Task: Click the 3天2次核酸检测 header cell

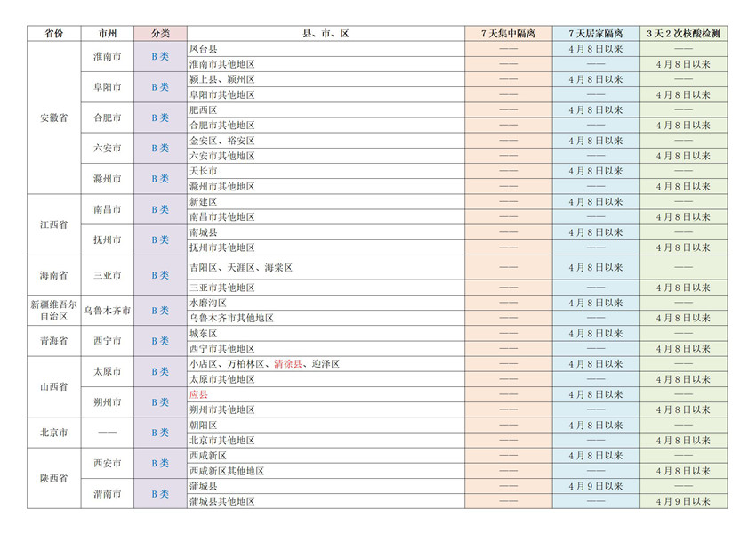Action: pos(683,34)
